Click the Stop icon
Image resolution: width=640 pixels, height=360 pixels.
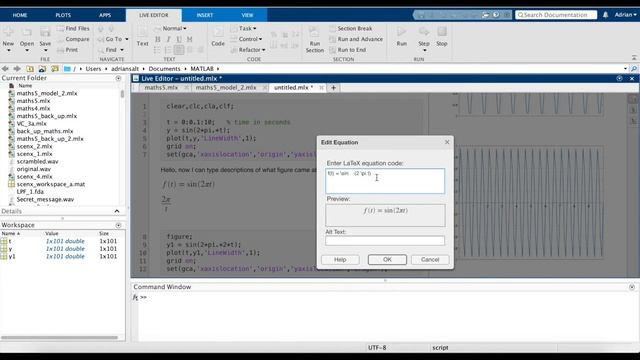442,32
